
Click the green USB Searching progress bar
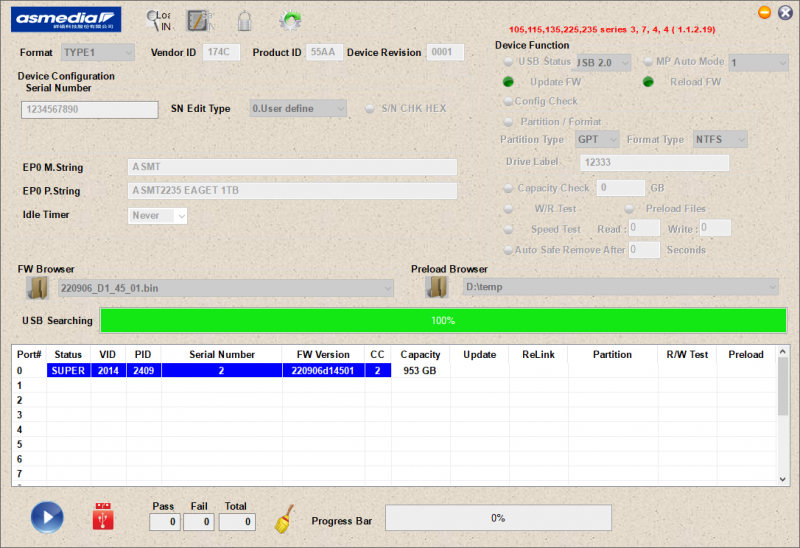click(x=443, y=320)
